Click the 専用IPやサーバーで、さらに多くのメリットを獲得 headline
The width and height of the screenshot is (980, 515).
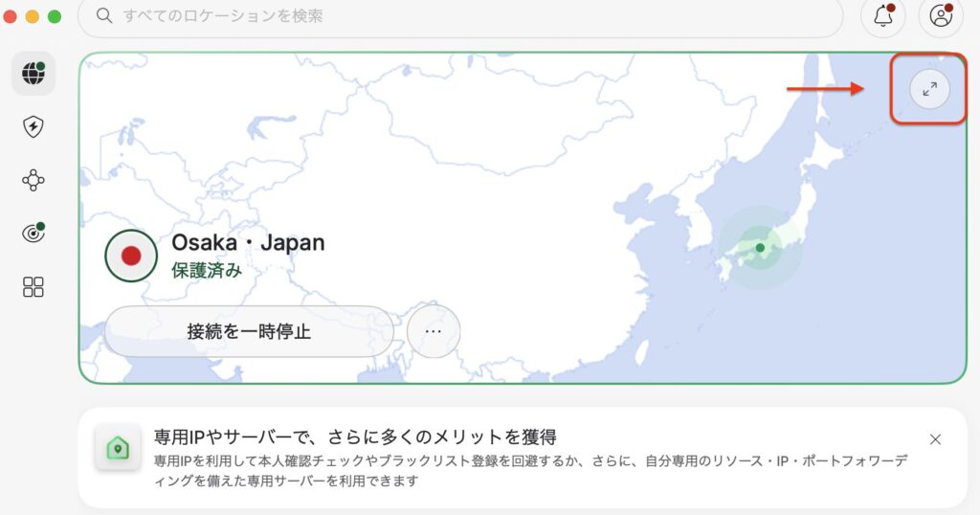[355, 437]
